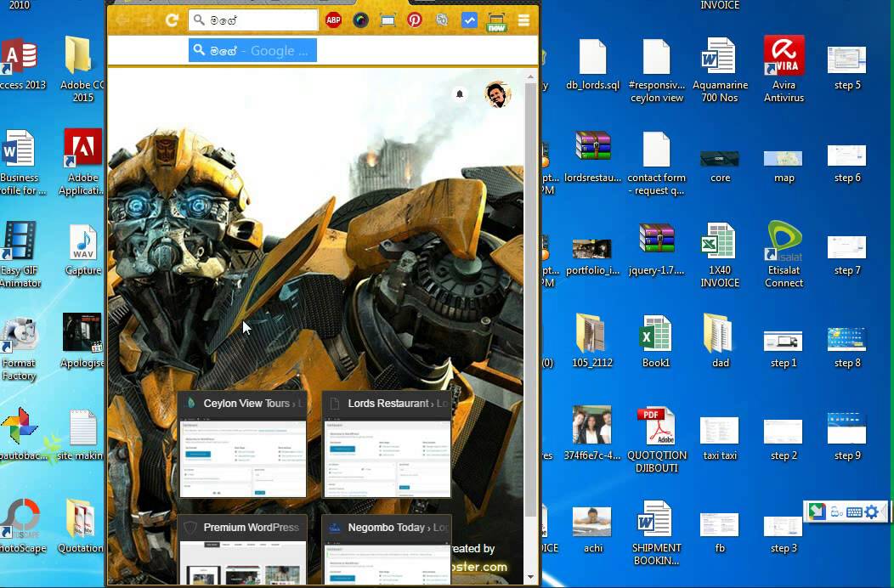
Task: Click the input tools keyboard icon
Action: [853, 512]
